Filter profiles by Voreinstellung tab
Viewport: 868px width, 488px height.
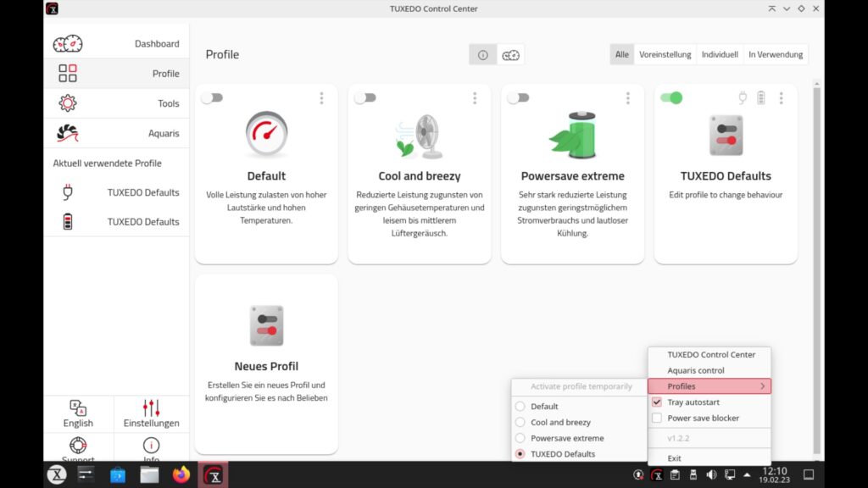[665, 54]
